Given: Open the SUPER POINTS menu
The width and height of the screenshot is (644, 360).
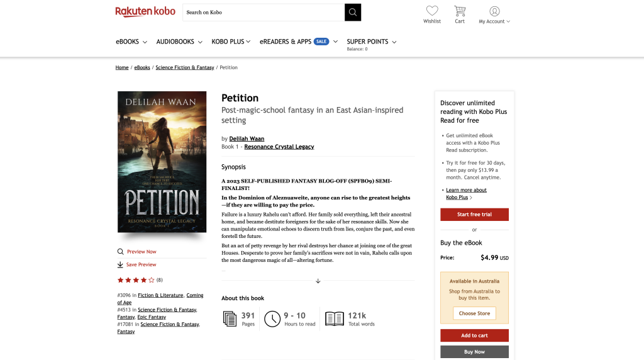Looking at the screenshot, I should [371, 42].
